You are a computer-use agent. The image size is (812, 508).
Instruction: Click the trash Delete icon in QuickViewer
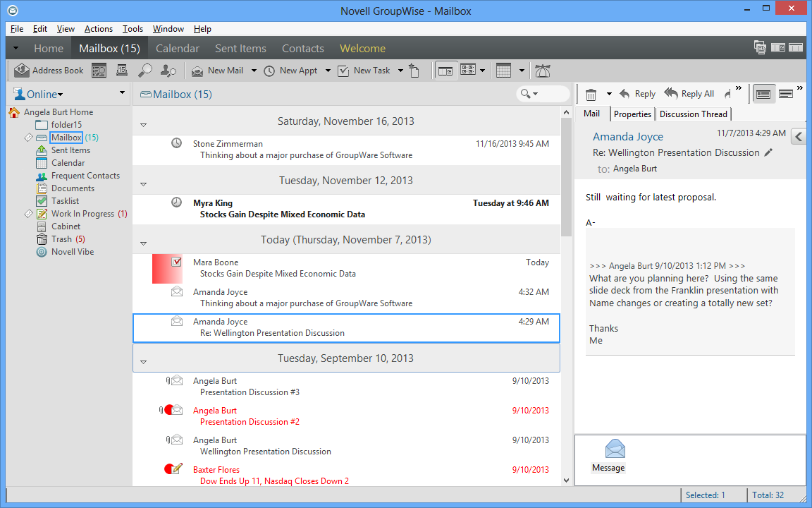pyautogui.click(x=591, y=95)
